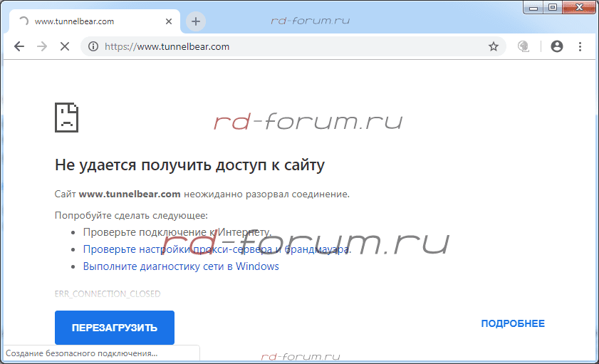This screenshot has width=599, height=364.
Task: Go back with the back arrow
Action: pyautogui.click(x=19, y=46)
